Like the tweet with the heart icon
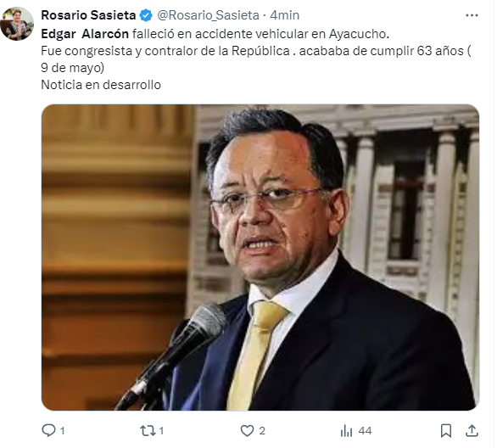The image size is (497, 448). 247,430
